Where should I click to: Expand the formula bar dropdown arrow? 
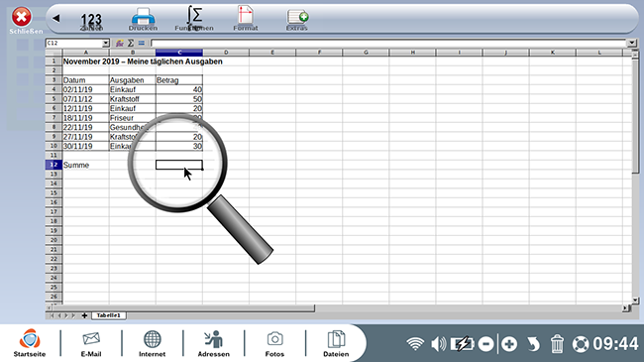coord(632,44)
